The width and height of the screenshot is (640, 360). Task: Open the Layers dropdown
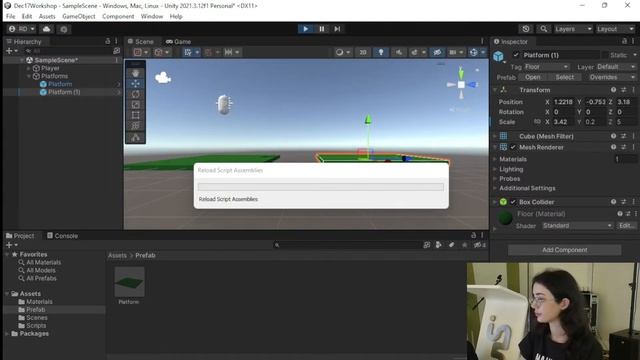[x=573, y=29]
